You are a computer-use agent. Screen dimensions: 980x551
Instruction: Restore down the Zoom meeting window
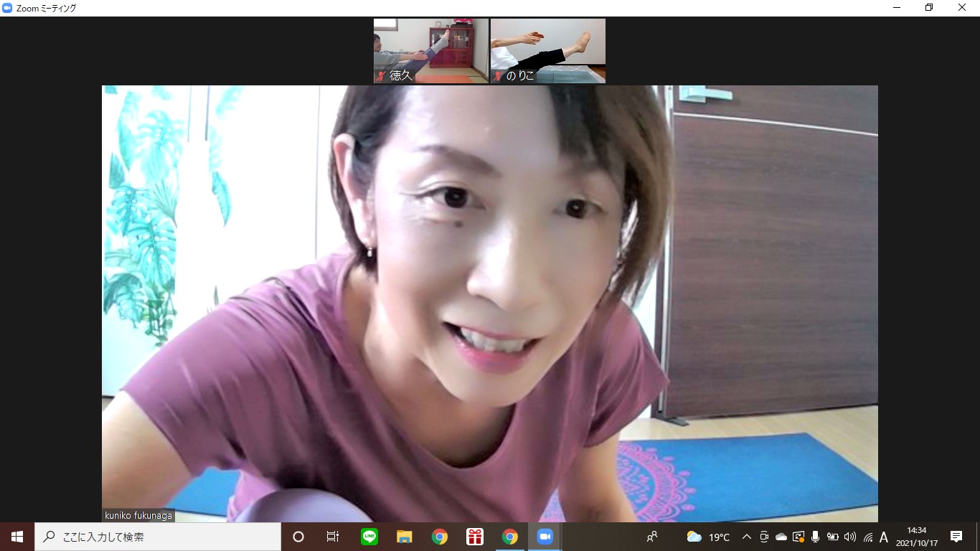click(929, 8)
